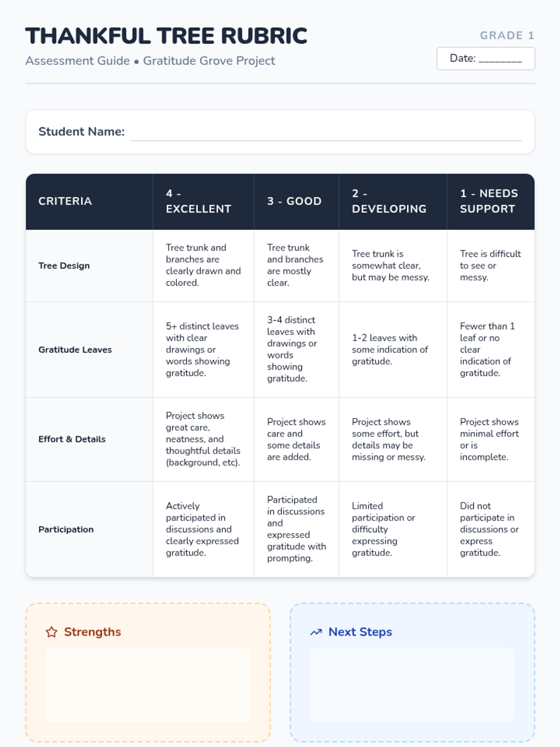Click the trending arrow icon beside Next Steps

pos(316,632)
